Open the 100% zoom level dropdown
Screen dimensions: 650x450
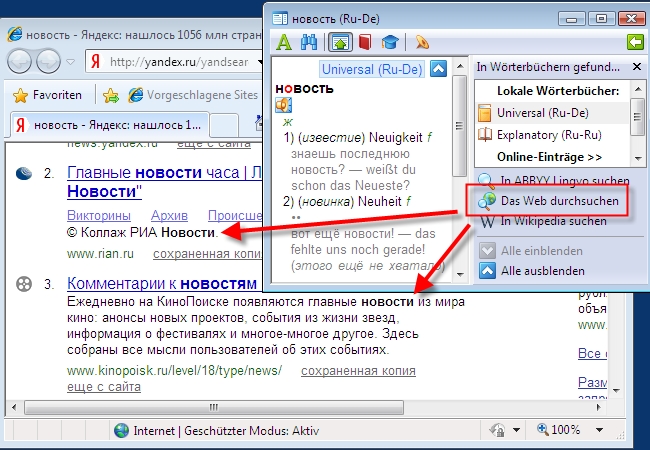pos(599,430)
